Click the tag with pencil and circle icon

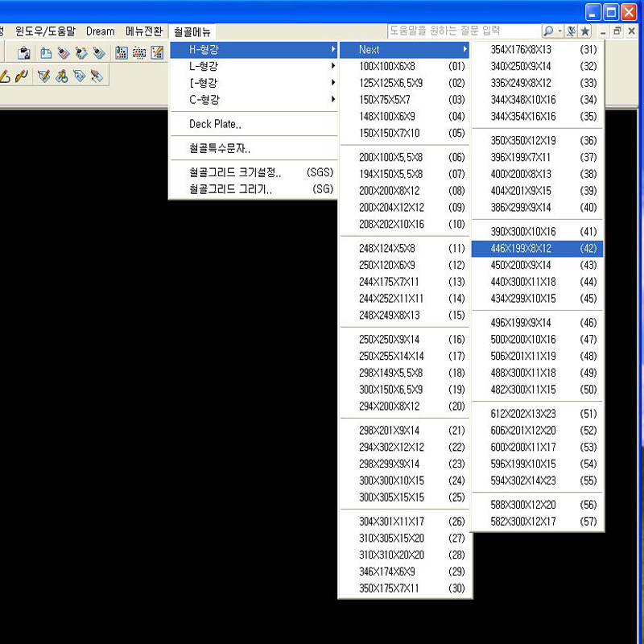pyautogui.click(x=62, y=76)
